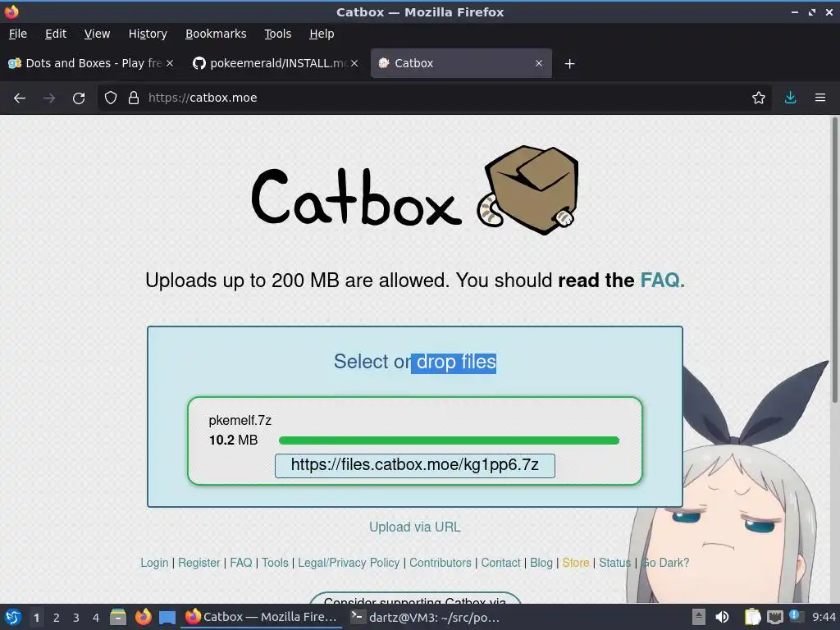The width and height of the screenshot is (840, 630).
Task: Switch to workspace 1
Action: tap(36, 618)
